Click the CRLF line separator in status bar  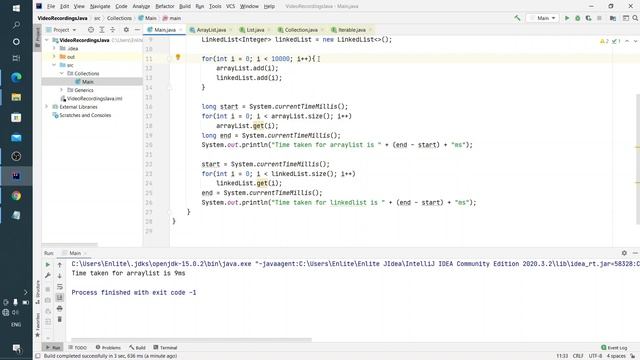[x=578, y=356]
